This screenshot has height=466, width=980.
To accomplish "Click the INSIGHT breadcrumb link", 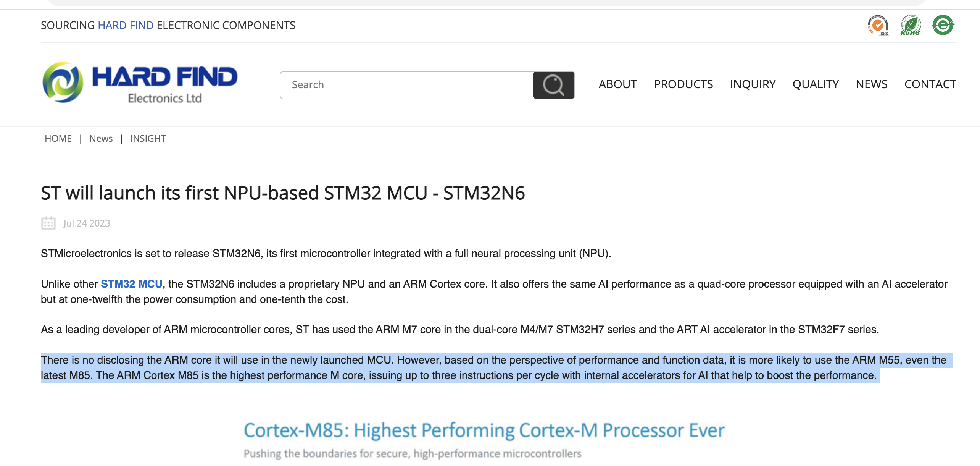I will pyautogui.click(x=148, y=138).
